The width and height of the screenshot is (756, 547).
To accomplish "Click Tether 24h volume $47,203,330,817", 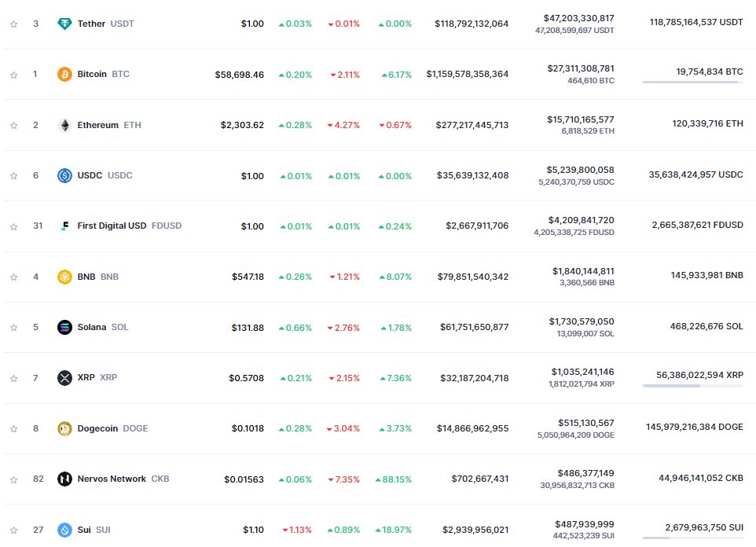I will (x=578, y=18).
